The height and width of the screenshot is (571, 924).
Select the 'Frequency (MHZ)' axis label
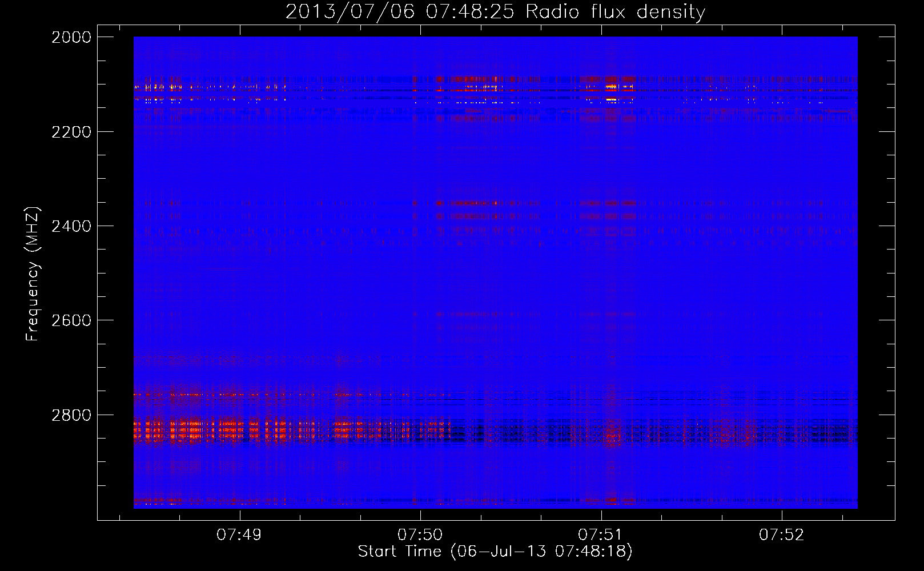click(33, 274)
